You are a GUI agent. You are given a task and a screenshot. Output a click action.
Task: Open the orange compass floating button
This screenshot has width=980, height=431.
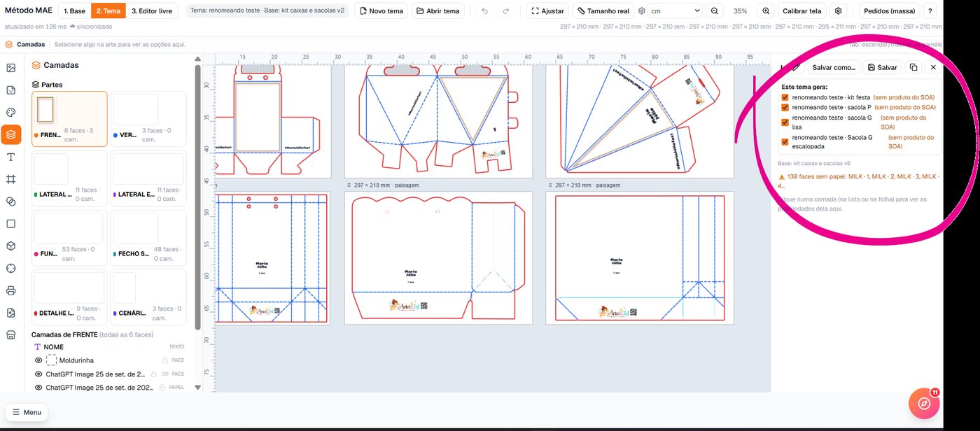(924, 404)
